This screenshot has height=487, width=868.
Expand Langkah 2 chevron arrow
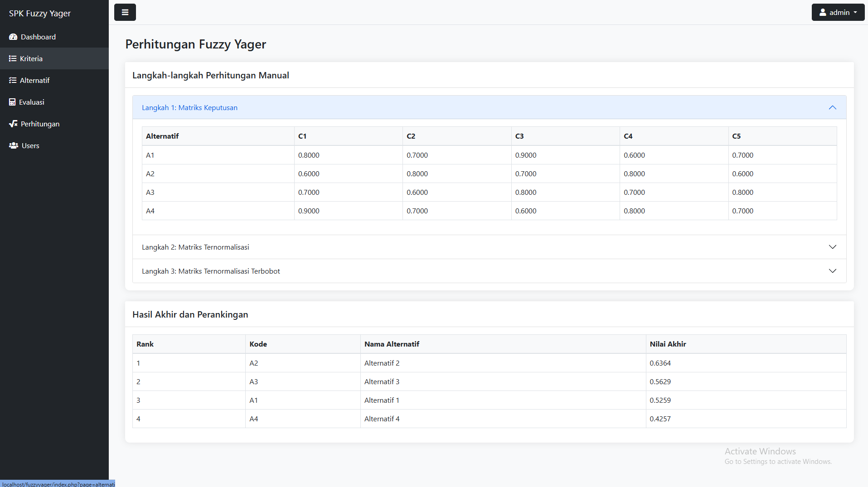(833, 247)
